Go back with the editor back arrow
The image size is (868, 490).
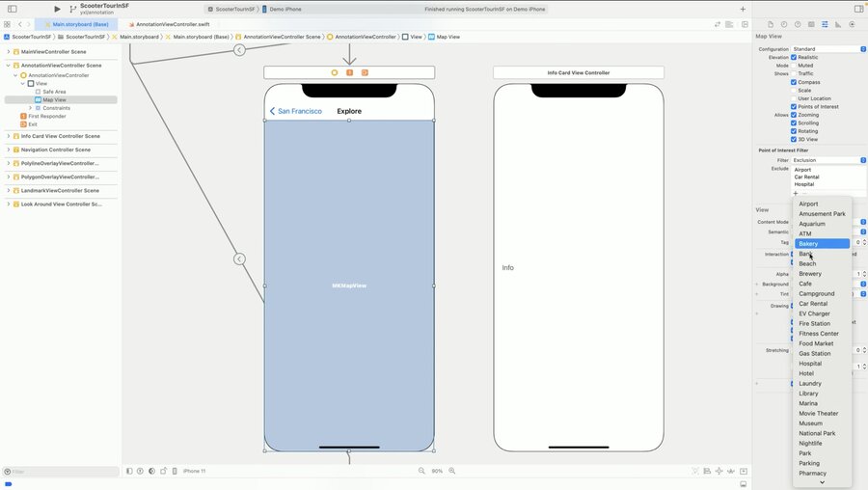pos(20,24)
